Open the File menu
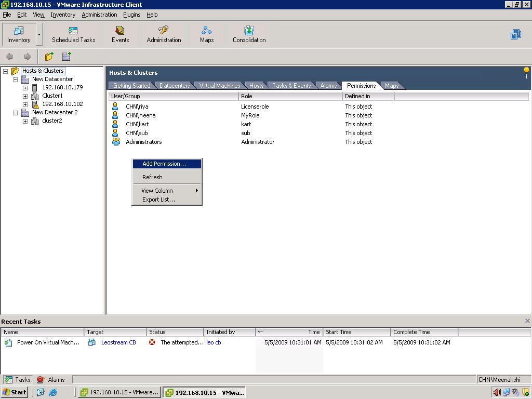The width and height of the screenshot is (532, 399). tap(7, 15)
